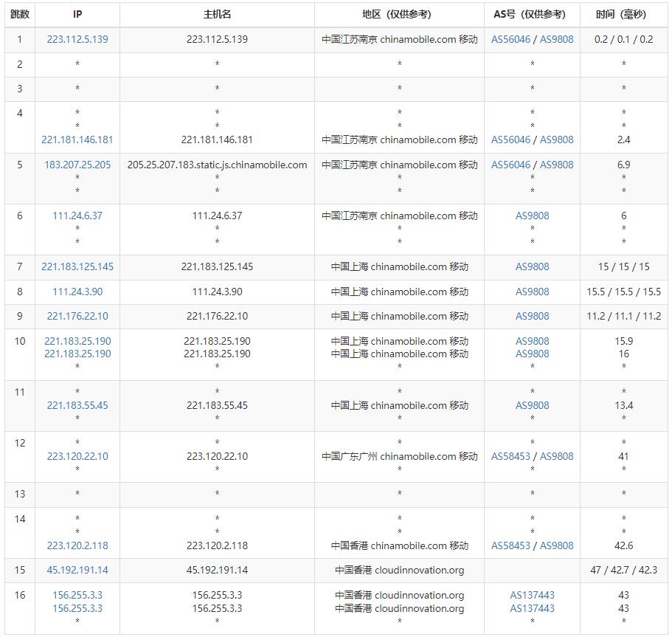Open IP column link 223.120.2.118
The width and height of the screenshot is (672, 637).
tap(77, 545)
